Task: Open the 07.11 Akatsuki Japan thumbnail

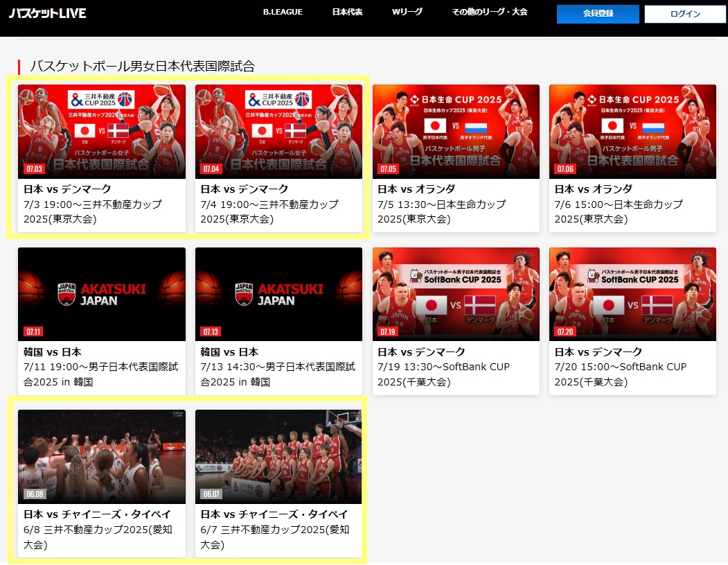Action: pyautogui.click(x=102, y=294)
